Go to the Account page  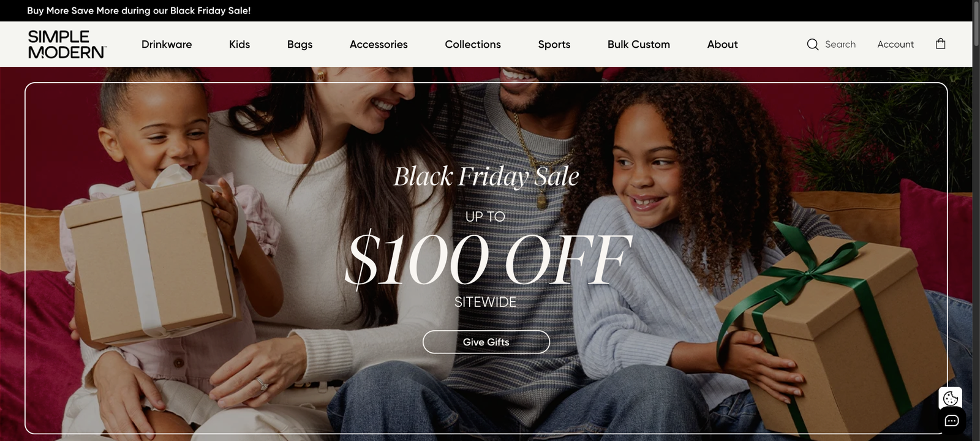[895, 44]
